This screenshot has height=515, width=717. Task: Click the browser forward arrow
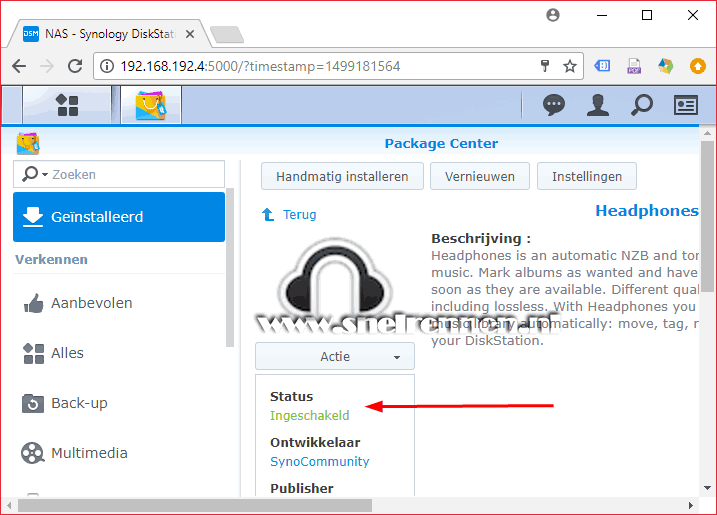click(x=47, y=66)
